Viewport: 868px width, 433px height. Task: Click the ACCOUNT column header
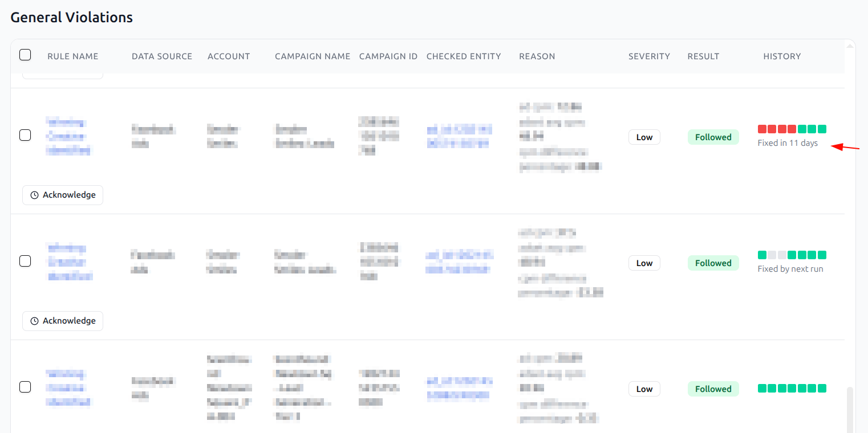[x=229, y=56]
